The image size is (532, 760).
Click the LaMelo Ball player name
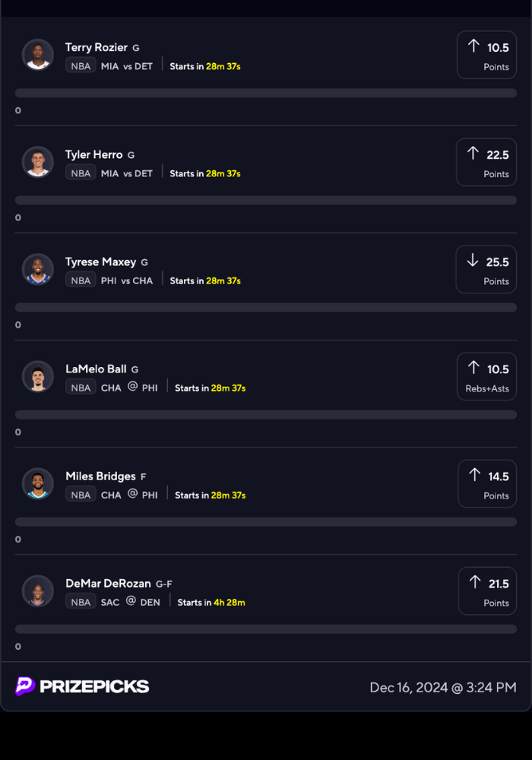(96, 369)
